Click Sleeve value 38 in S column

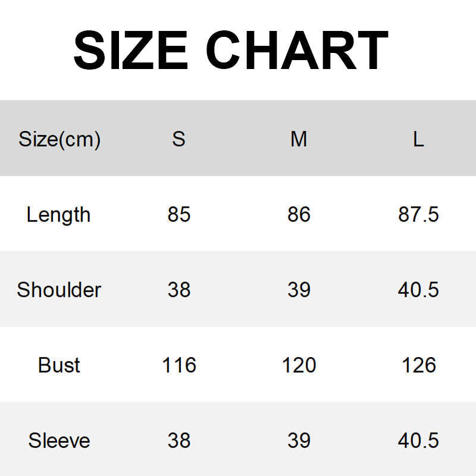tap(178, 440)
